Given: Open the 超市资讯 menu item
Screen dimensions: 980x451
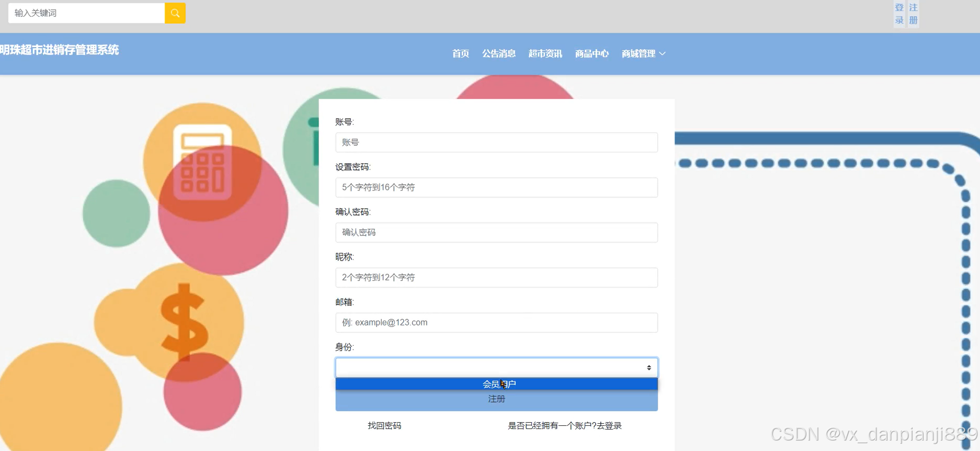Looking at the screenshot, I should (545, 53).
